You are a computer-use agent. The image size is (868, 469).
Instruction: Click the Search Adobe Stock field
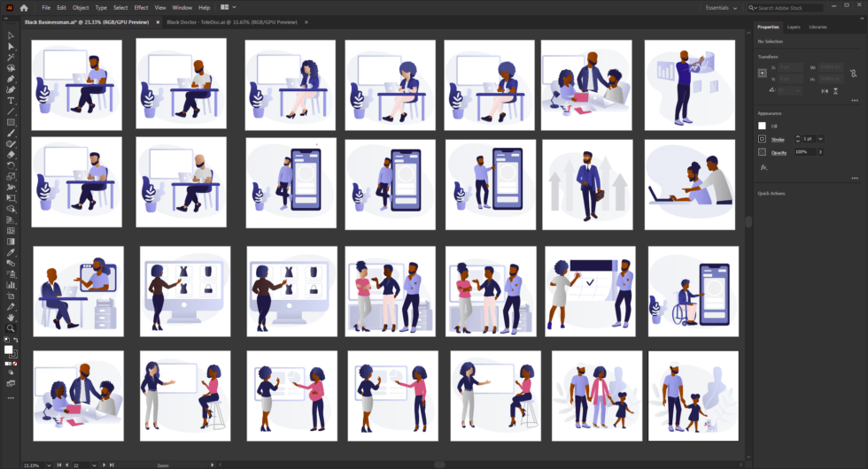pyautogui.click(x=788, y=8)
